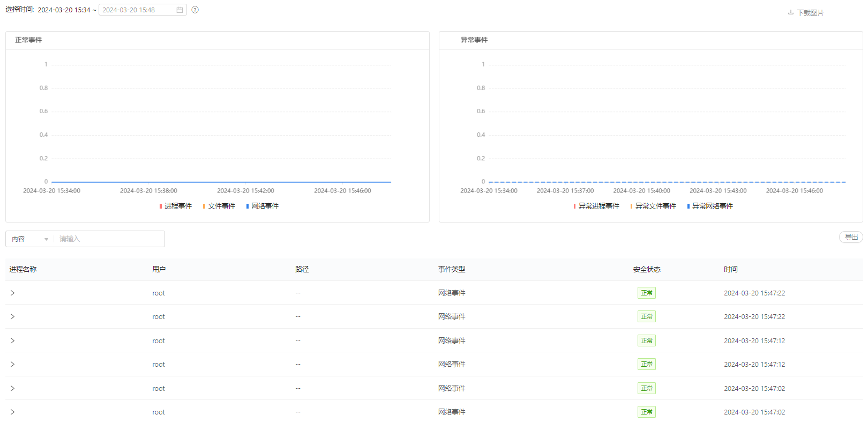Click the 导出 export button
The image size is (868, 422).
pos(851,237)
